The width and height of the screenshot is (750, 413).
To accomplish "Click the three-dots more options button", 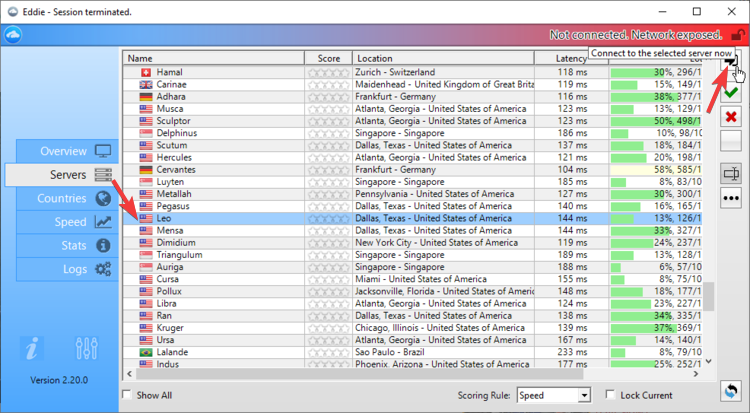I will 732,195.
